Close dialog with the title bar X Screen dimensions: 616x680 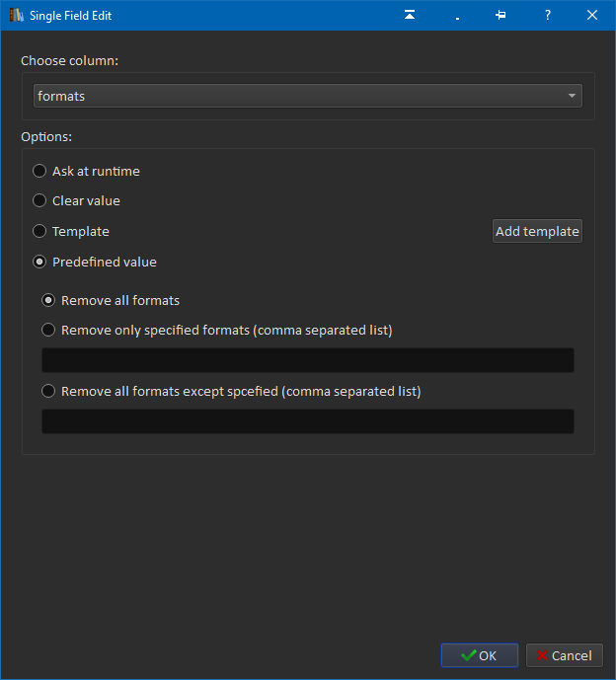click(591, 15)
